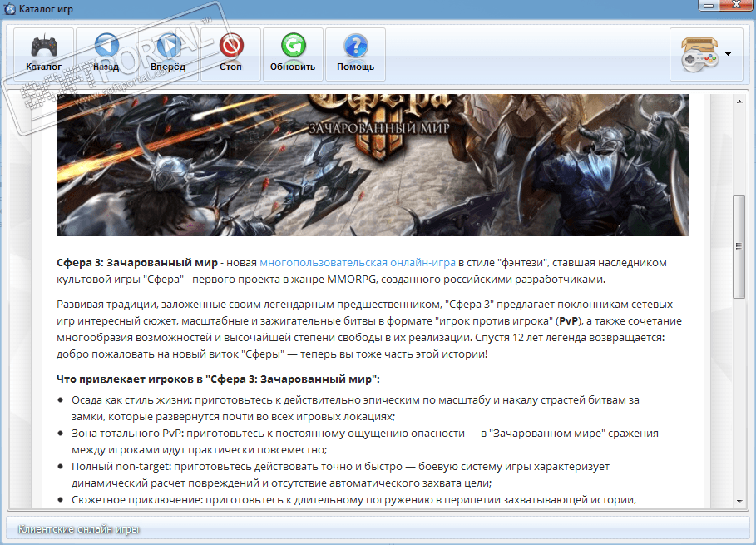Click bullet text starting Полный non-target

click(x=340, y=474)
